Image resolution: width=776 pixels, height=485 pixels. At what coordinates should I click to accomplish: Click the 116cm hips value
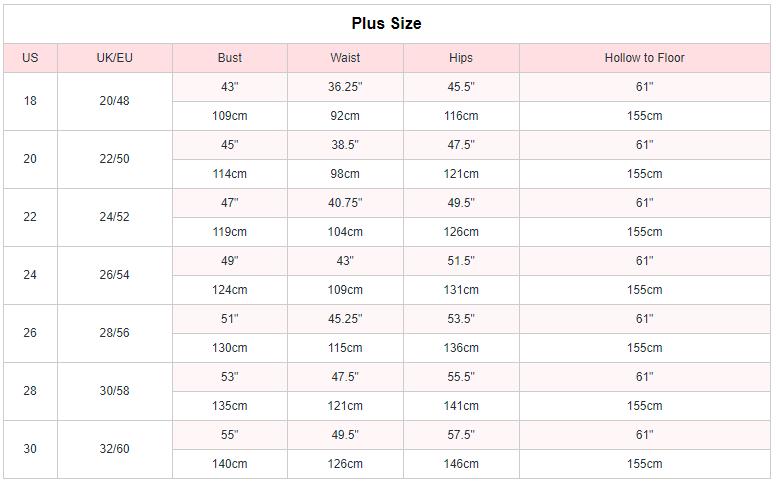click(461, 116)
